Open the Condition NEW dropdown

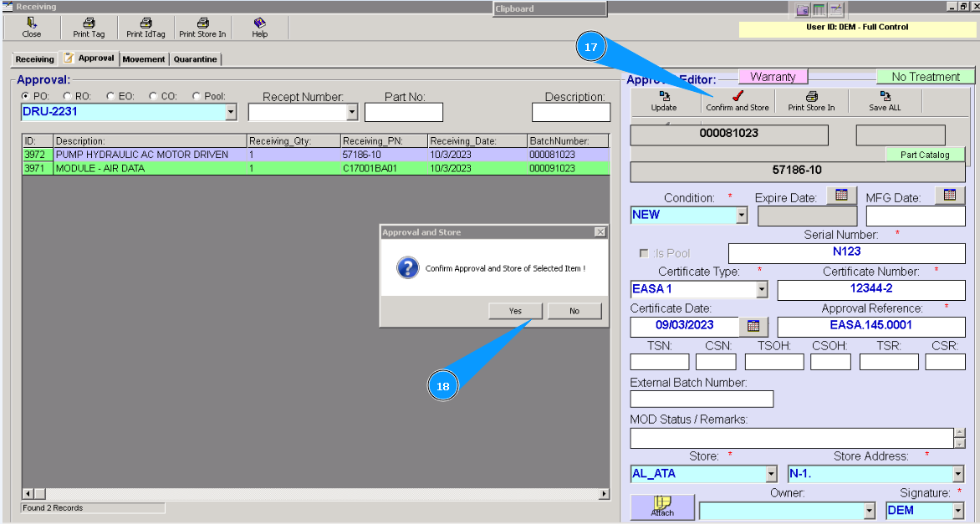(741, 216)
